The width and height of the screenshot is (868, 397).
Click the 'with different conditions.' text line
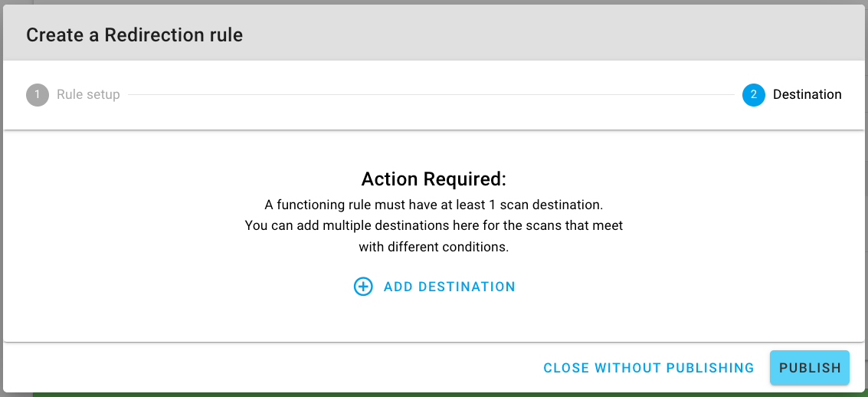(434, 248)
